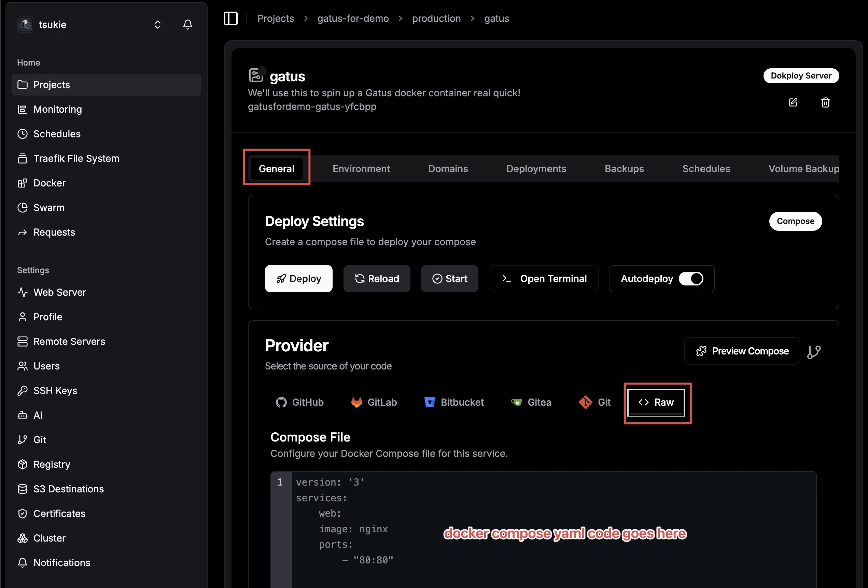Open the Deployments tab
The width and height of the screenshot is (868, 588).
coord(536,169)
